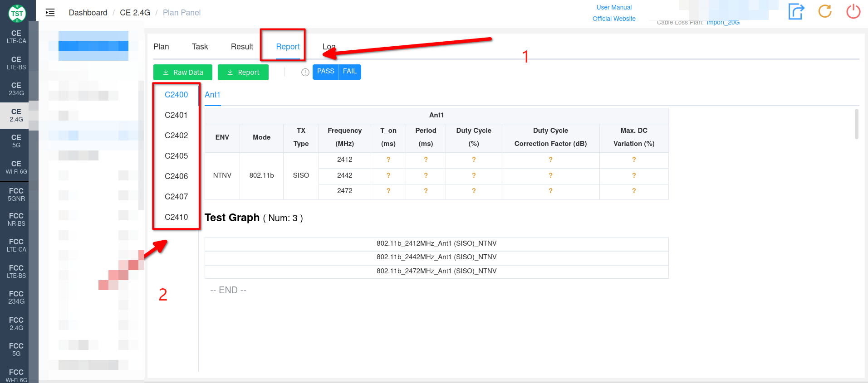Download Raw Data button
868x383 pixels.
coord(183,72)
